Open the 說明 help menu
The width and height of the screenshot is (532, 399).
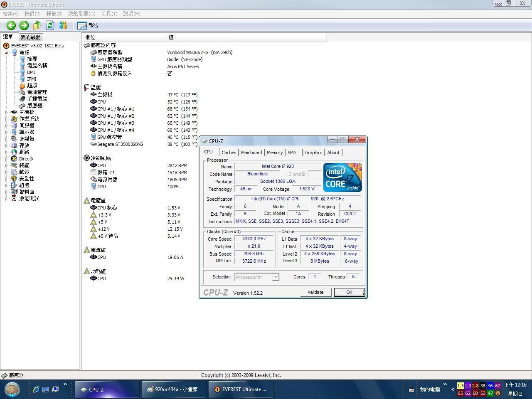point(131,14)
